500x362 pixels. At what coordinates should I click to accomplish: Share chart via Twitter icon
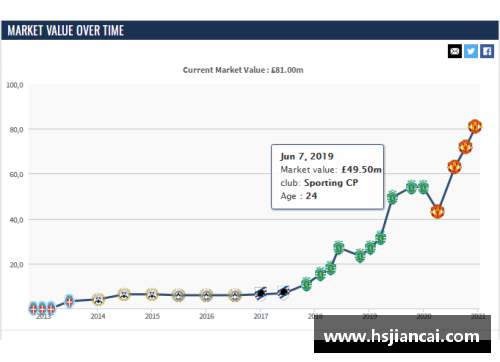pos(471,51)
